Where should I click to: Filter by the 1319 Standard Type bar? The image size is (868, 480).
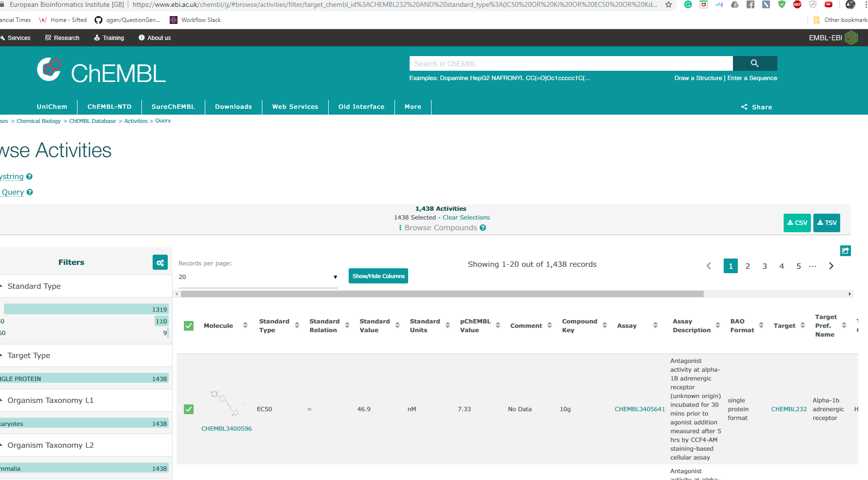[86, 309]
